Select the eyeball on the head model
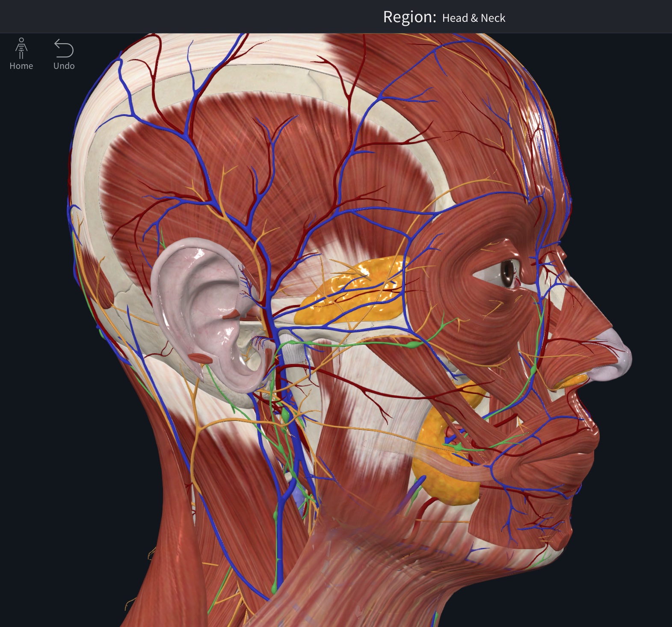 pyautogui.click(x=508, y=273)
